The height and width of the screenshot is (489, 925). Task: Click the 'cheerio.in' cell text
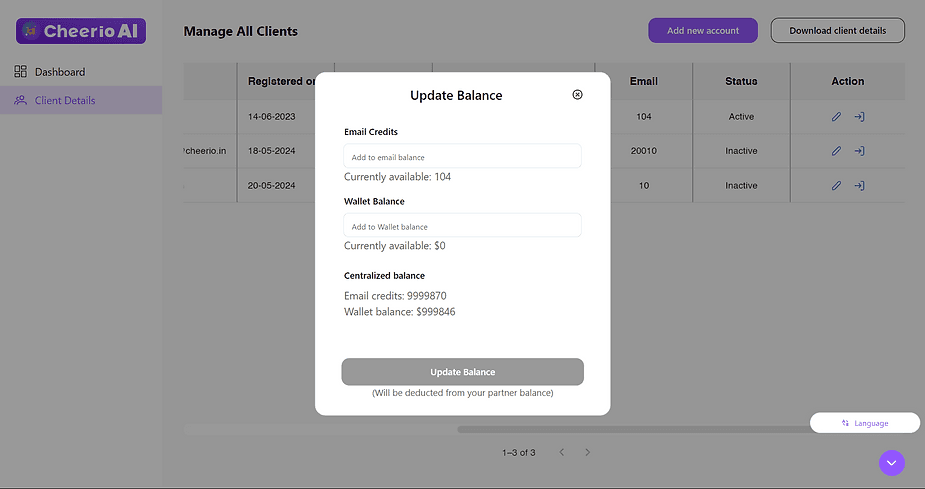(x=205, y=151)
